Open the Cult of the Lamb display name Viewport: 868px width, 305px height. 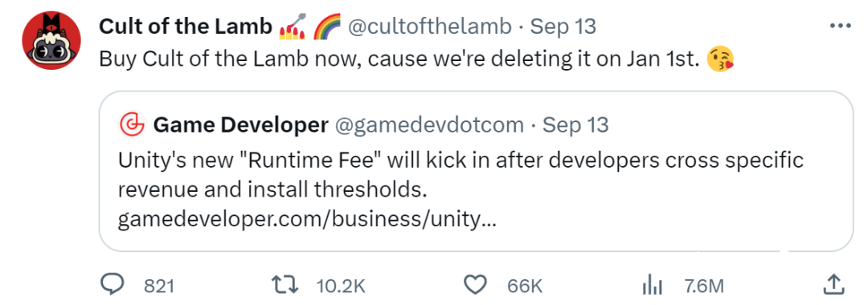pyautogui.click(x=186, y=26)
